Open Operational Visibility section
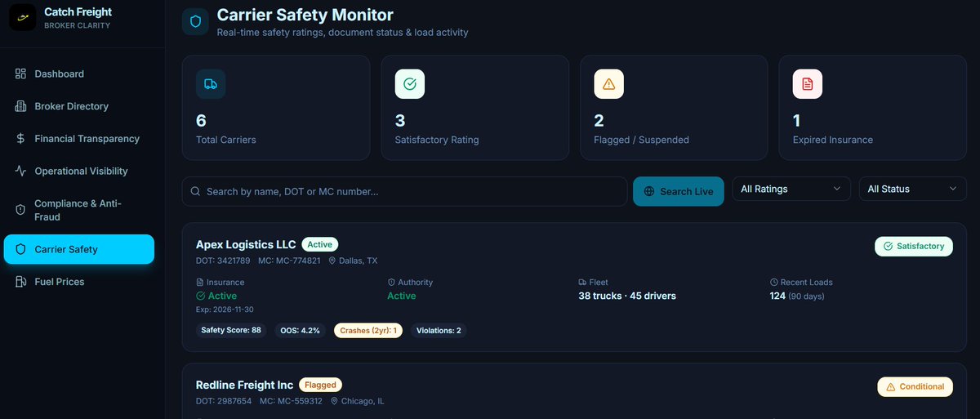The width and height of the screenshot is (980, 419). [x=78, y=172]
